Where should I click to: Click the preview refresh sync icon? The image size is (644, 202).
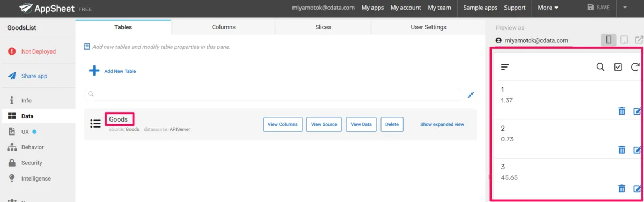tap(635, 67)
